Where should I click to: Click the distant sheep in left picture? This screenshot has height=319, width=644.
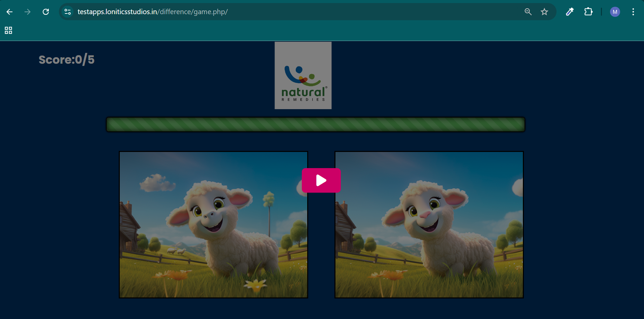coord(177,251)
